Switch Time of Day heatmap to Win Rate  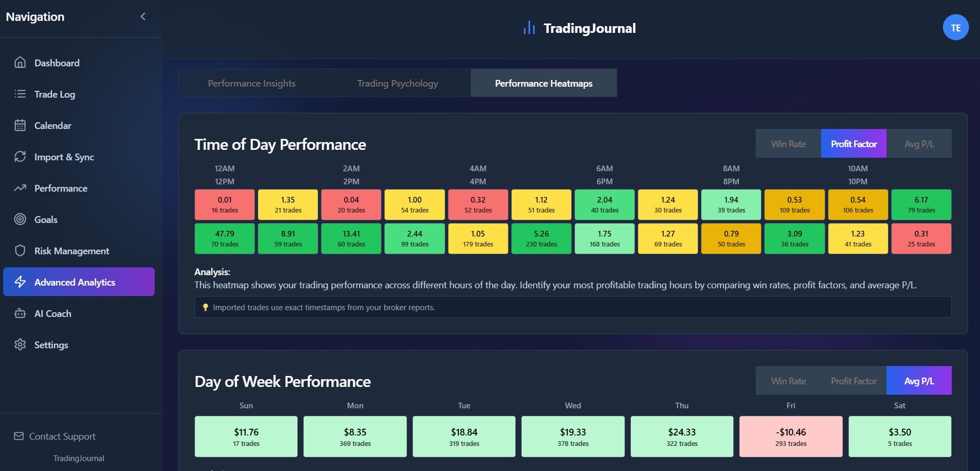coord(788,144)
